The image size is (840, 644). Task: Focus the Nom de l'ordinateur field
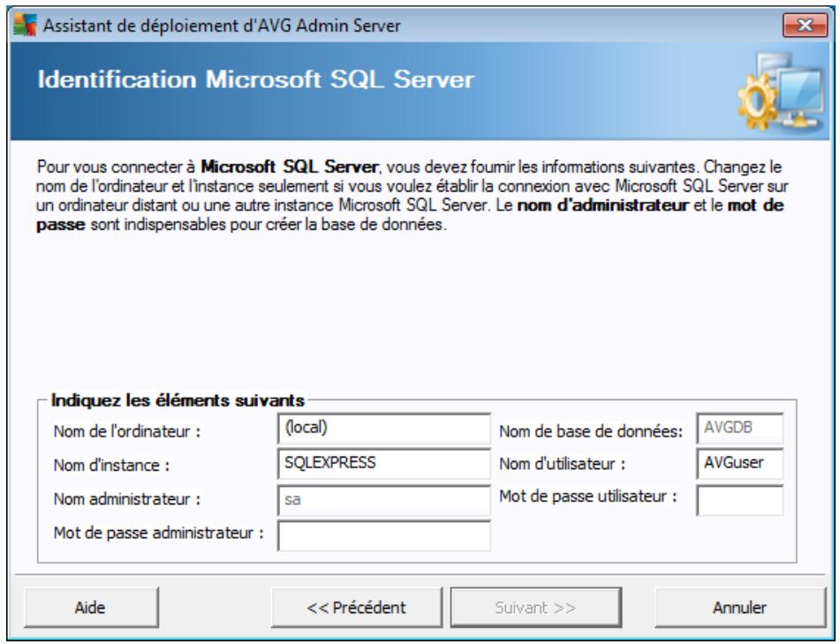click(384, 428)
